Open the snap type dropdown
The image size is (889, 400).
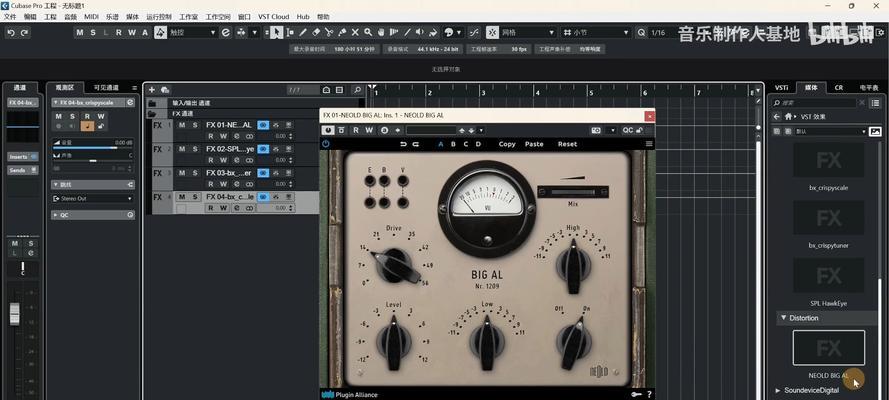pos(551,33)
